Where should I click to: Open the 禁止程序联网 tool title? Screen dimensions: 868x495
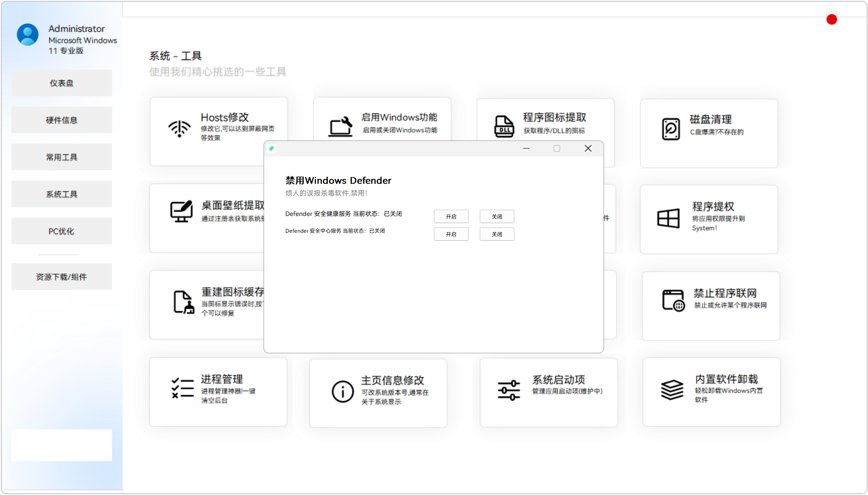725,293
